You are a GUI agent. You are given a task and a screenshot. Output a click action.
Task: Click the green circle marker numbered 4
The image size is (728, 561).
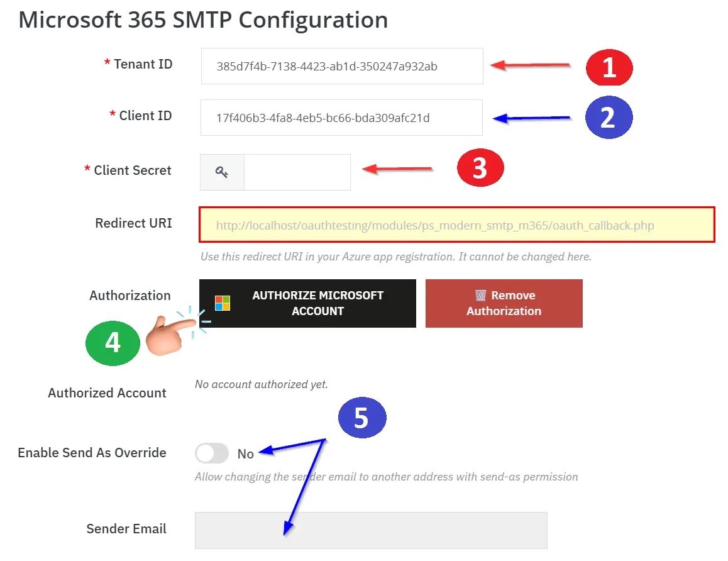pos(113,343)
